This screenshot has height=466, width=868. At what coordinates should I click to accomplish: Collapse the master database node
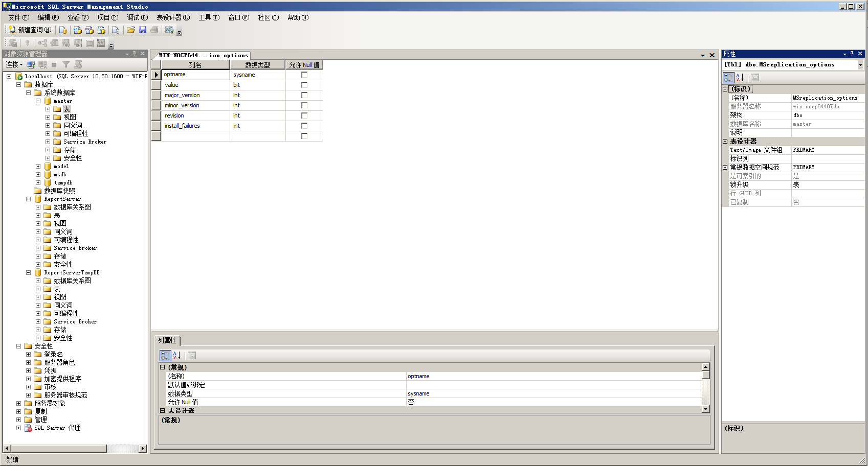[x=38, y=101]
